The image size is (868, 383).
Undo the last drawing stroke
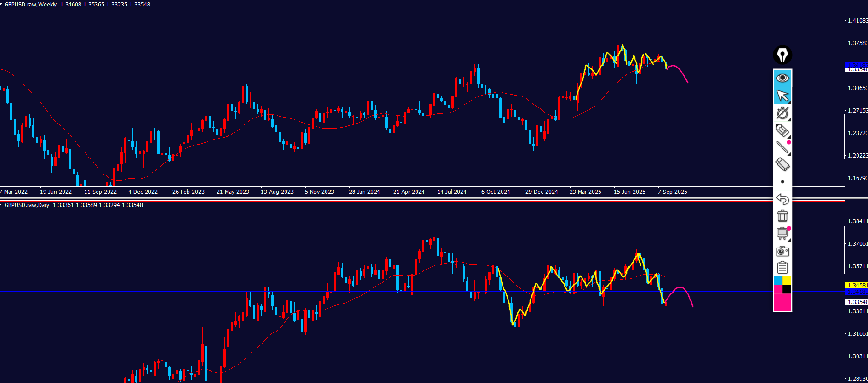click(782, 199)
